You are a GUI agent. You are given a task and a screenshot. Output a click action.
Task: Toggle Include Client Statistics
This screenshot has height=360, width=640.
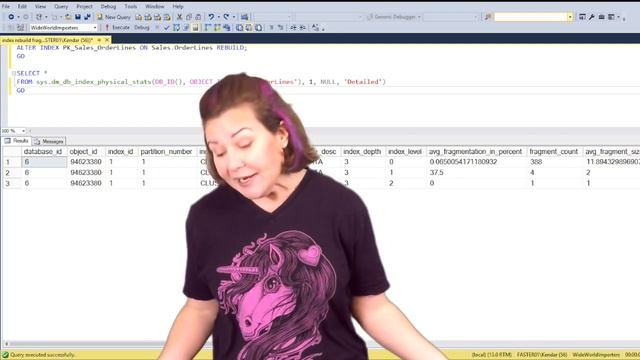tap(227, 28)
